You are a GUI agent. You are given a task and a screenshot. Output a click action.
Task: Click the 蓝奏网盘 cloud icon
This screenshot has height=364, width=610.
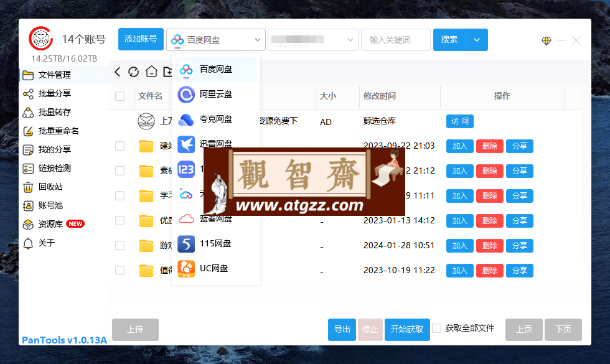coord(186,219)
